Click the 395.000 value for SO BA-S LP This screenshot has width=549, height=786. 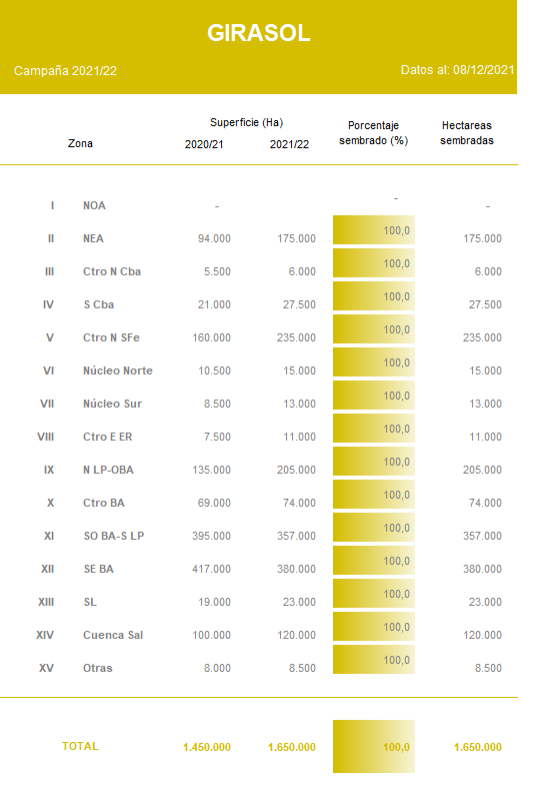tap(212, 536)
